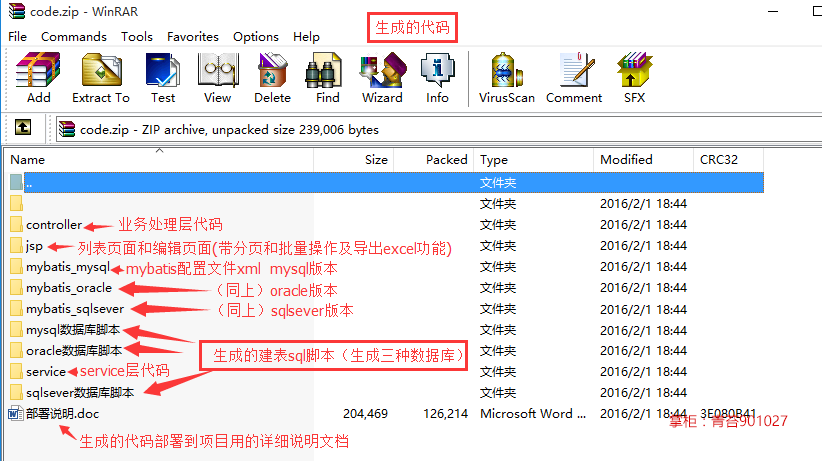Open the Comment tool
Screen dimensions: 822x461
[x=577, y=70]
